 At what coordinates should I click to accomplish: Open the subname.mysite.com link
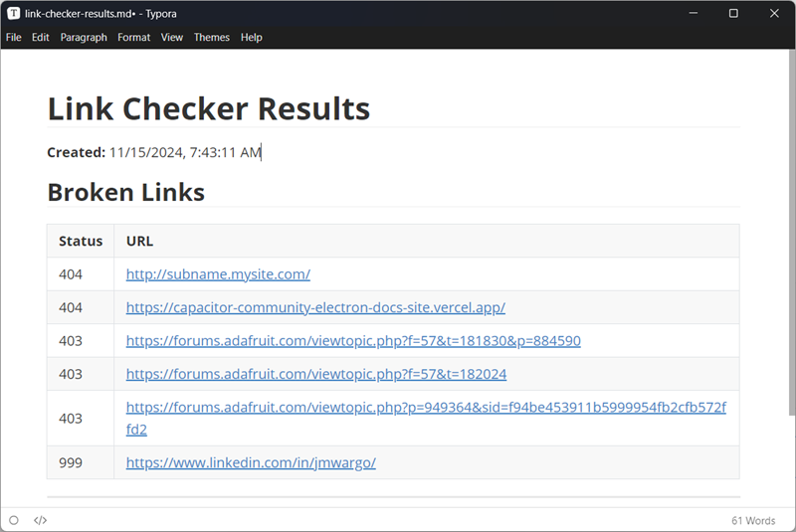218,274
